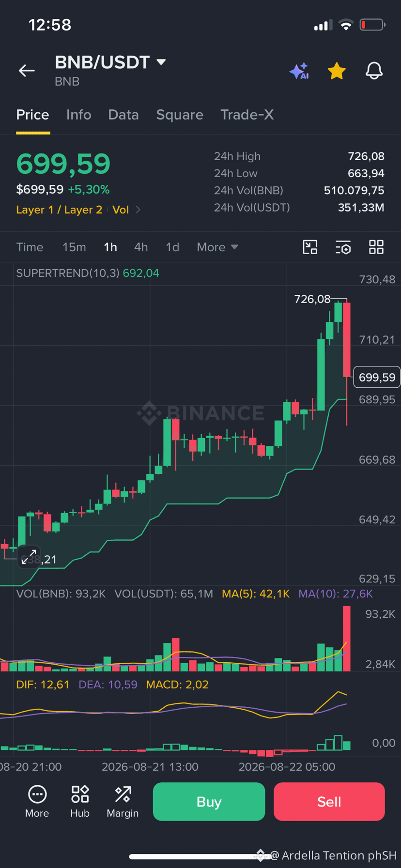Tap the green Buy button
The image size is (401, 868).
coord(209,802)
